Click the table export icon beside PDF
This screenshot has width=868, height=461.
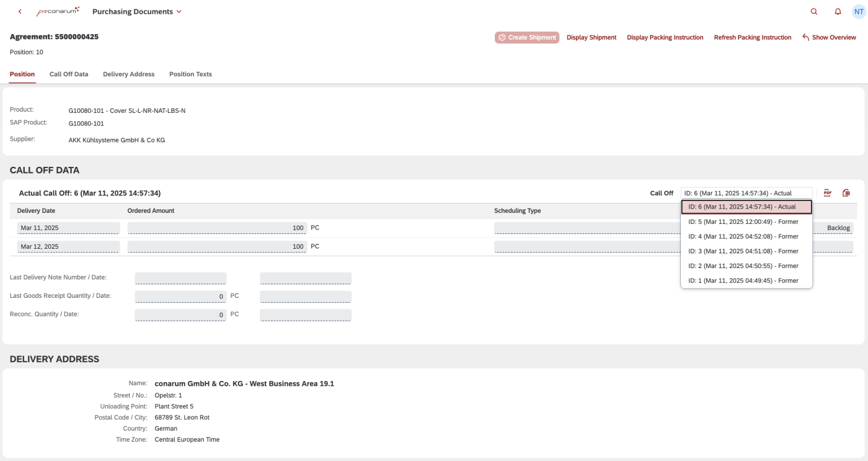click(x=846, y=193)
